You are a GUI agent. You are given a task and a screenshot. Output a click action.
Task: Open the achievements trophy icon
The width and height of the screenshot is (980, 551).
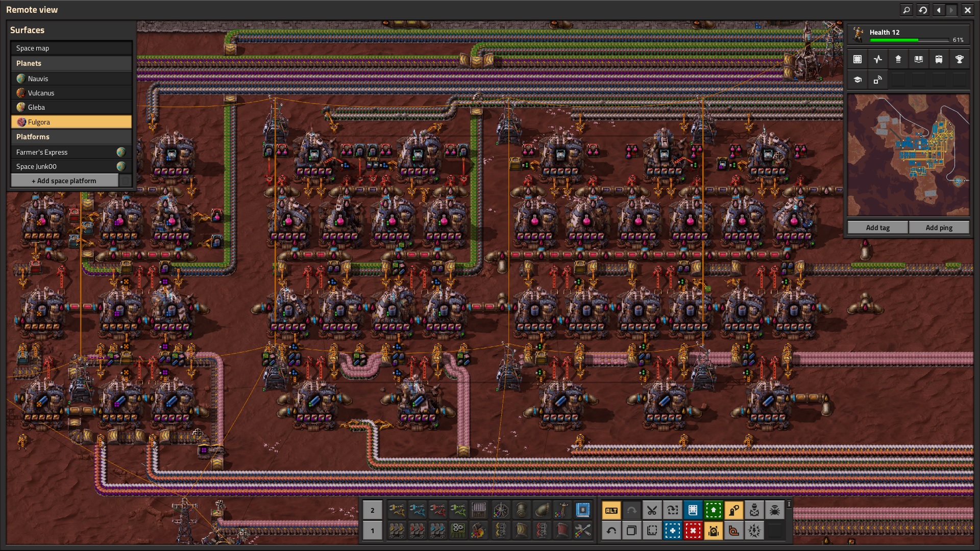[959, 59]
